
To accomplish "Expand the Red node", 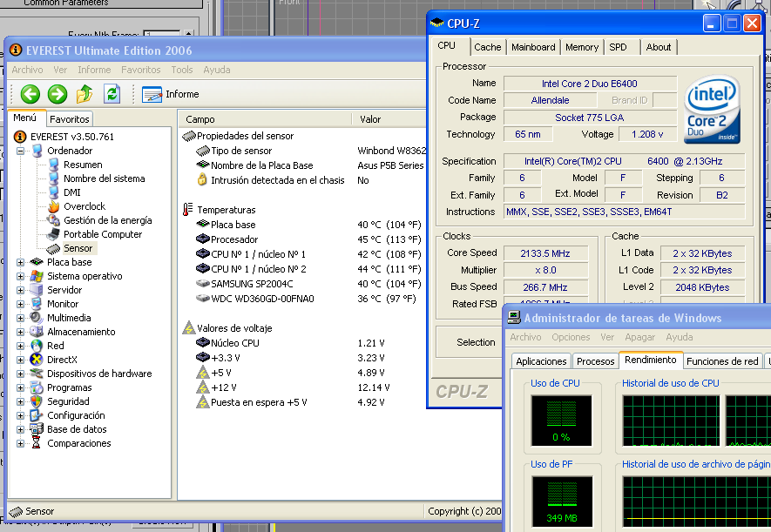I will (20, 346).
